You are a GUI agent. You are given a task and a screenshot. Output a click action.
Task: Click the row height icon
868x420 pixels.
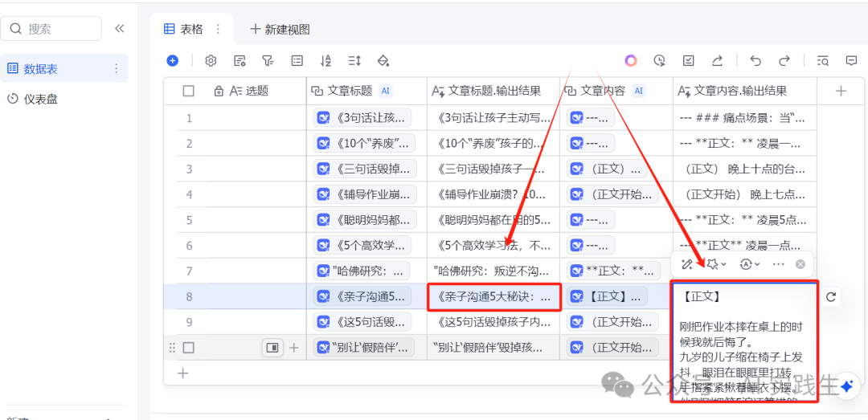point(354,60)
